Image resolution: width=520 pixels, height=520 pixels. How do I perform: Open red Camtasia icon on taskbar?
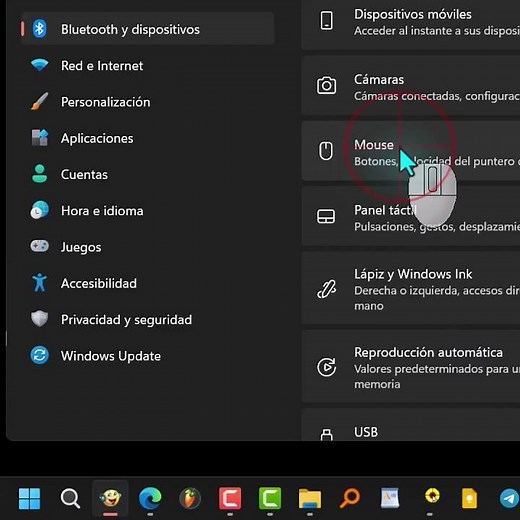coord(230,498)
